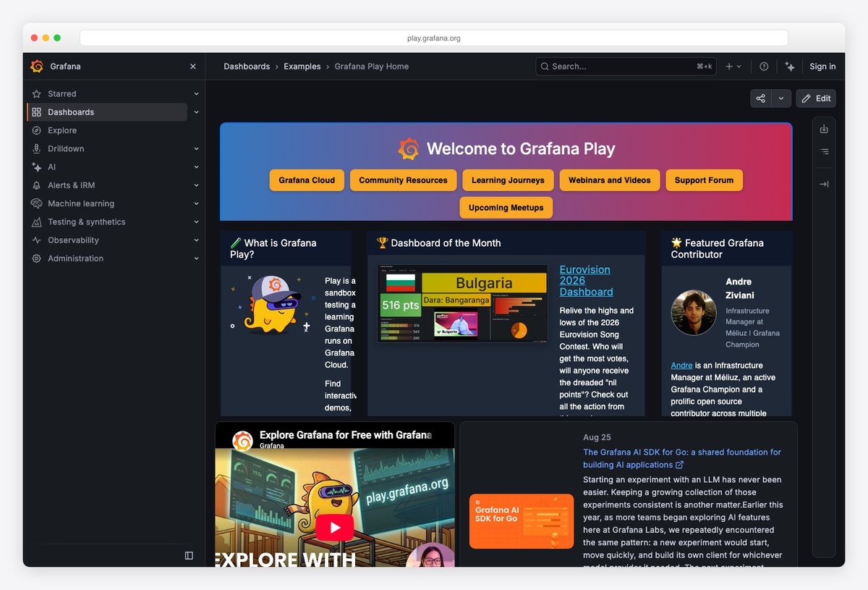The width and height of the screenshot is (868, 590).
Task: Open the plus New menu
Action: pos(733,67)
